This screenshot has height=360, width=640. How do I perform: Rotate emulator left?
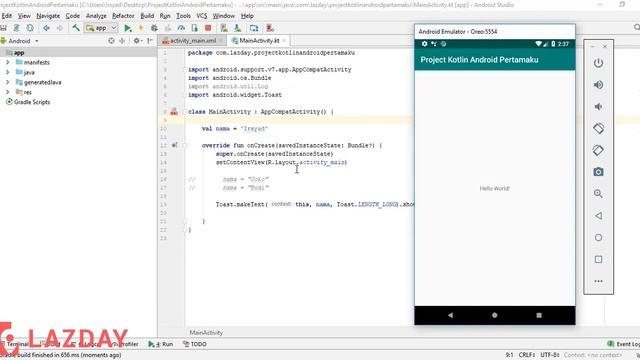click(x=598, y=129)
